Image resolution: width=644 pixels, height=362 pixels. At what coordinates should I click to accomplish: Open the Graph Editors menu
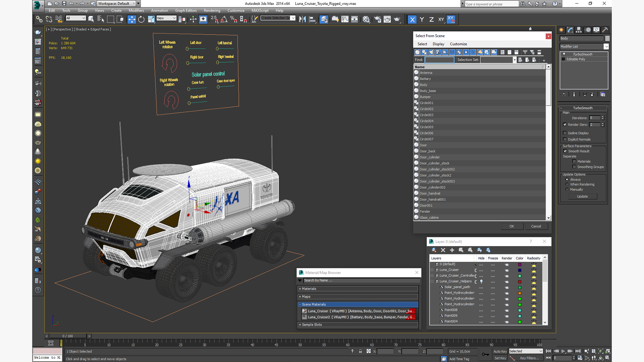click(x=186, y=10)
